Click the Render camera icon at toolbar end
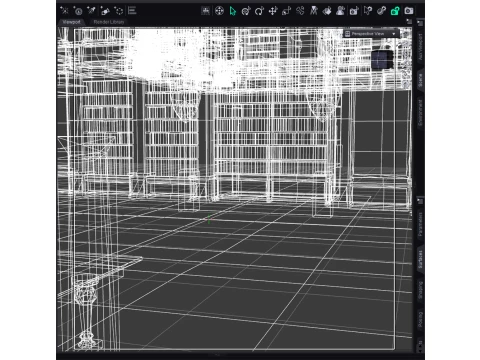The image size is (480, 360). (409, 11)
